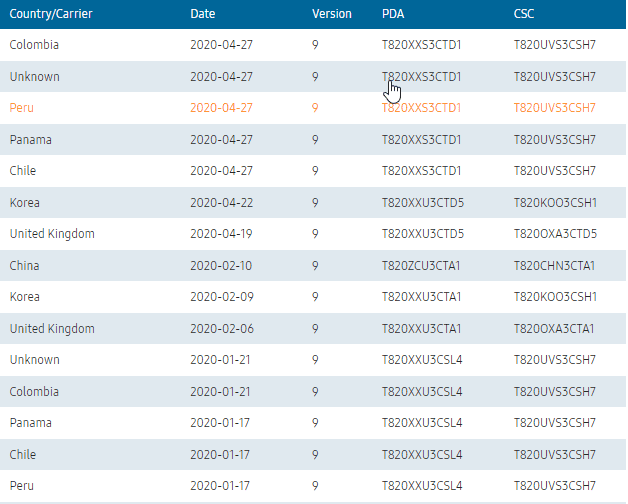Click the 2020-02-06 date for United Kingdom

[223, 329]
